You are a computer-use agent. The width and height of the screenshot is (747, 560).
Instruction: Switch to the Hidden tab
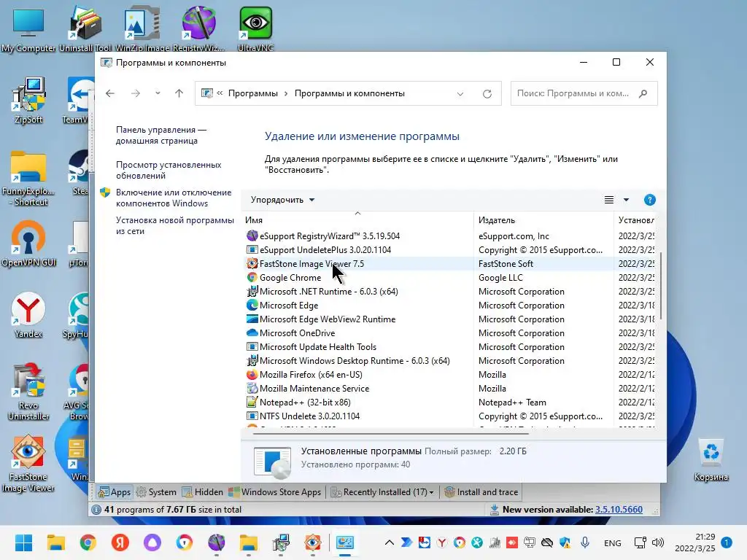pyautogui.click(x=203, y=492)
